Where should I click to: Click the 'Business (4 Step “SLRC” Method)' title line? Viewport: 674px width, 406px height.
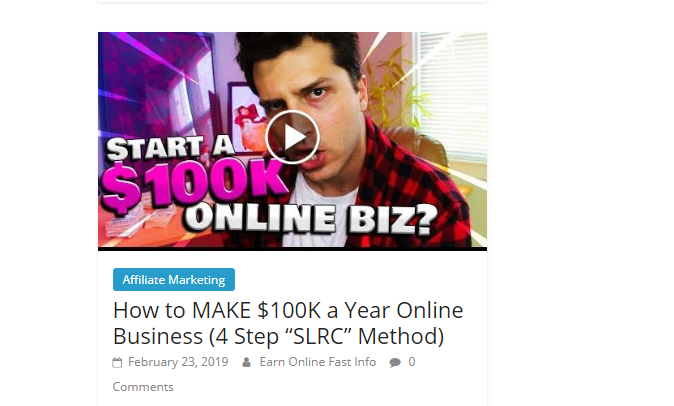(279, 336)
